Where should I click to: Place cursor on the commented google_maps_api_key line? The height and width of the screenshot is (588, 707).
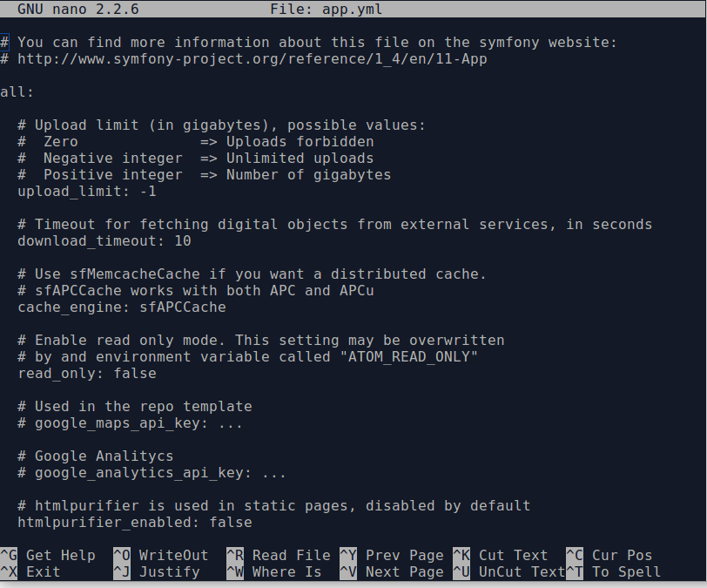point(138,423)
